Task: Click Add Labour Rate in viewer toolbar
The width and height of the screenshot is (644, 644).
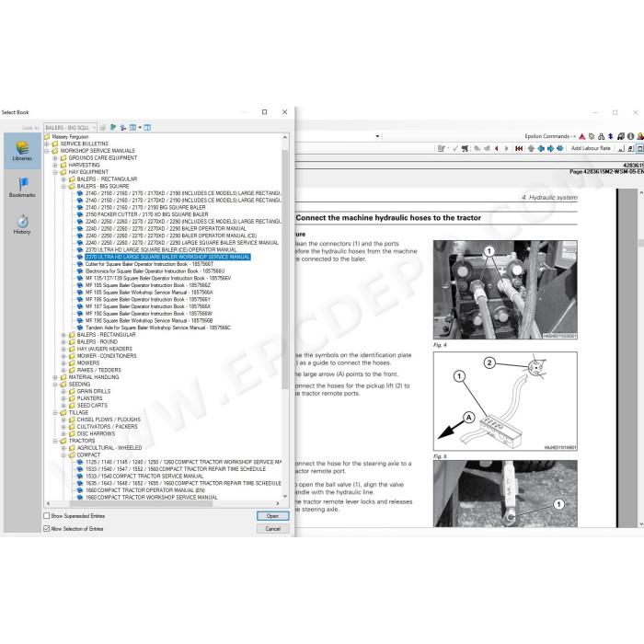Action: [591, 148]
